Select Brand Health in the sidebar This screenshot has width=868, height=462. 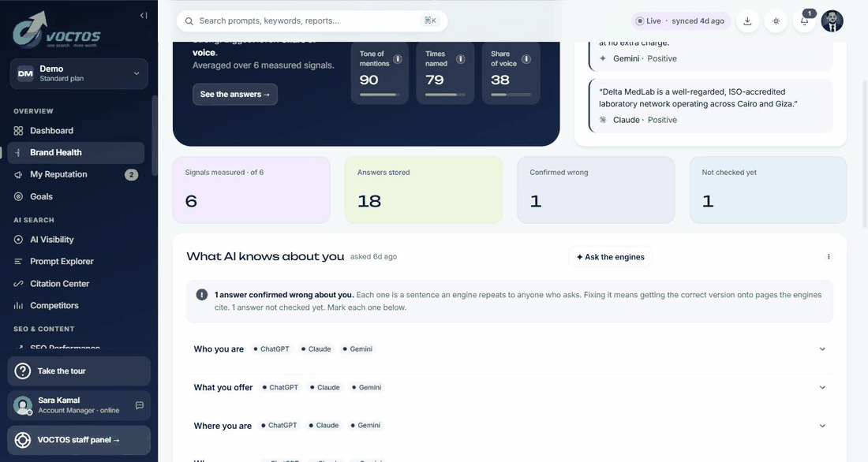76,153
